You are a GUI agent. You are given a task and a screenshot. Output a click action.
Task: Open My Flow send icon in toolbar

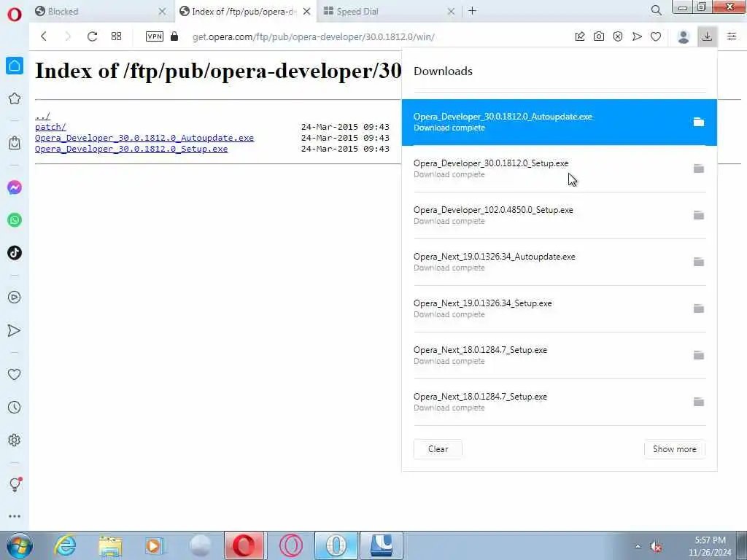(637, 36)
